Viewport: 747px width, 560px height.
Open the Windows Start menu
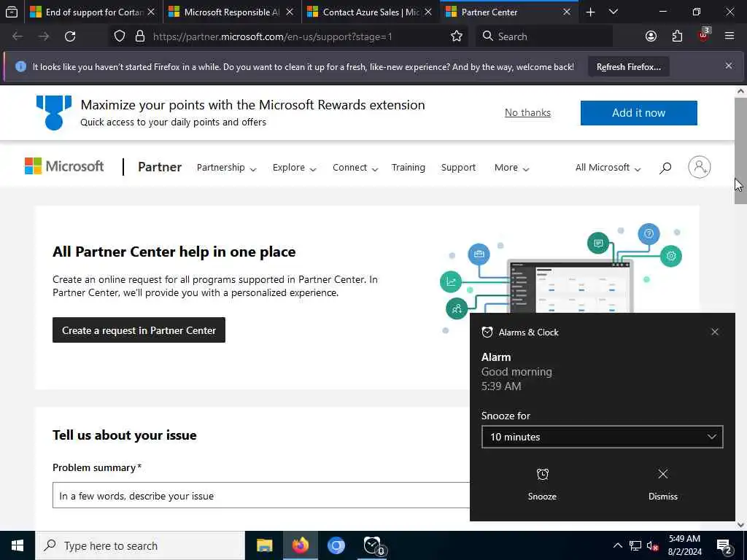18,545
